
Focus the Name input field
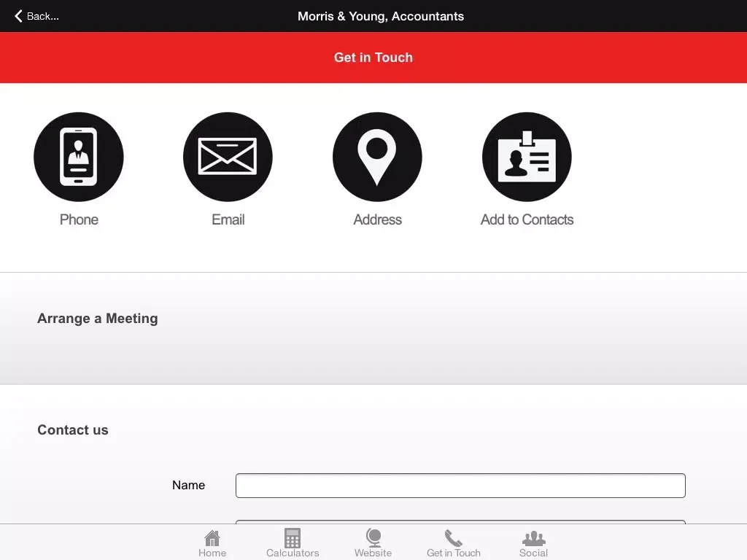[x=460, y=486]
